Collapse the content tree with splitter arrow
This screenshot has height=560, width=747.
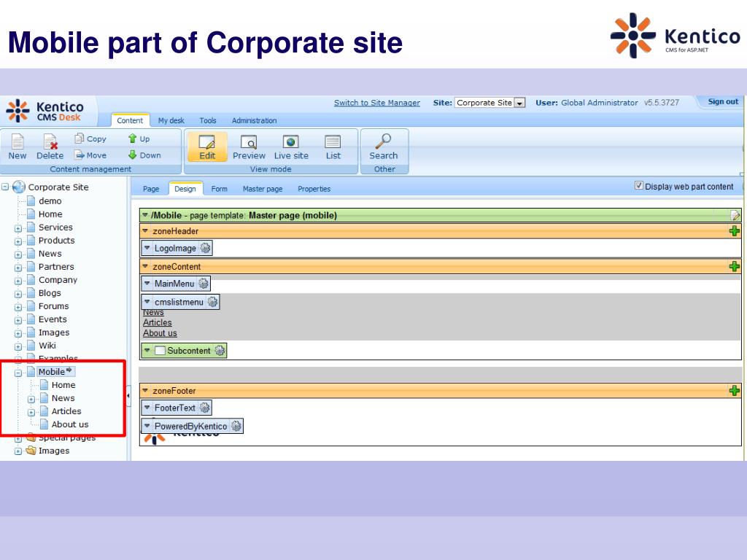tap(128, 396)
